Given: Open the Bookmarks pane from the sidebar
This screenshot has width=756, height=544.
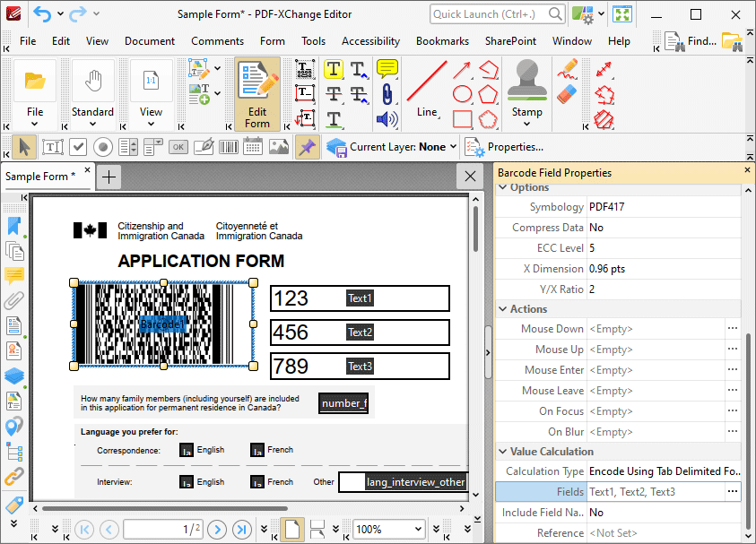Looking at the screenshot, I should pos(14,227).
